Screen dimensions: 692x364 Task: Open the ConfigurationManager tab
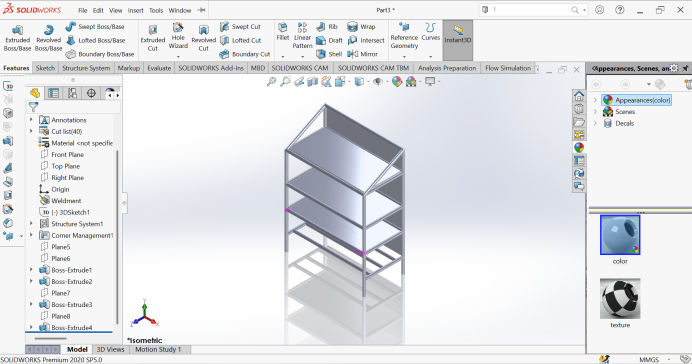pyautogui.click(x=72, y=93)
